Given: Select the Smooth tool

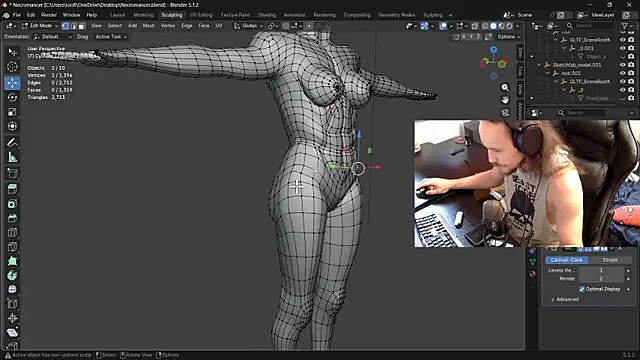Looking at the screenshot, I should coord(12,289).
